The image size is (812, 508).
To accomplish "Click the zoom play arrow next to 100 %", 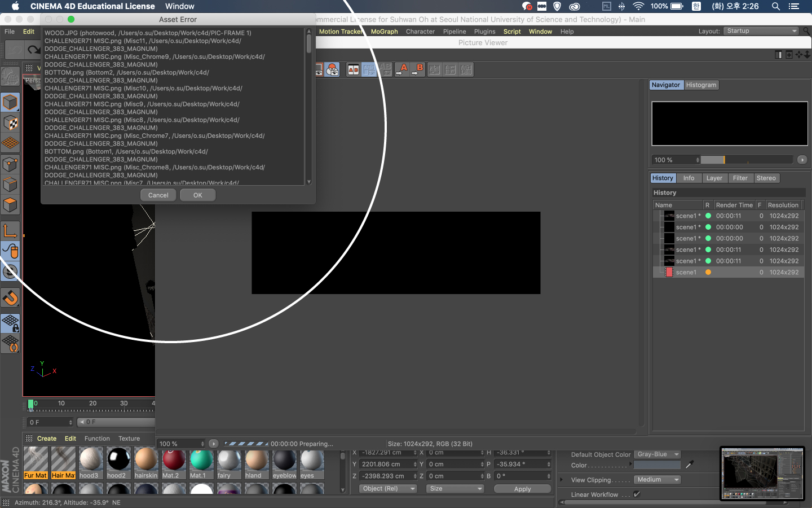I will pos(214,444).
